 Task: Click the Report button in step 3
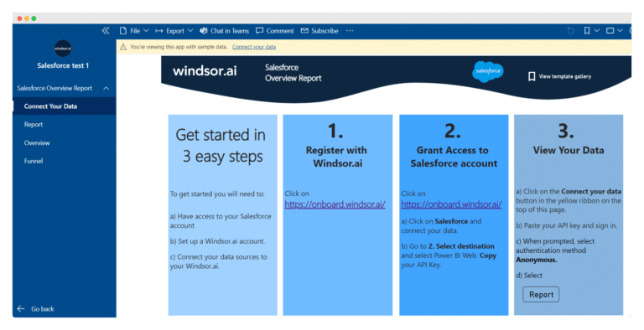pos(541,294)
